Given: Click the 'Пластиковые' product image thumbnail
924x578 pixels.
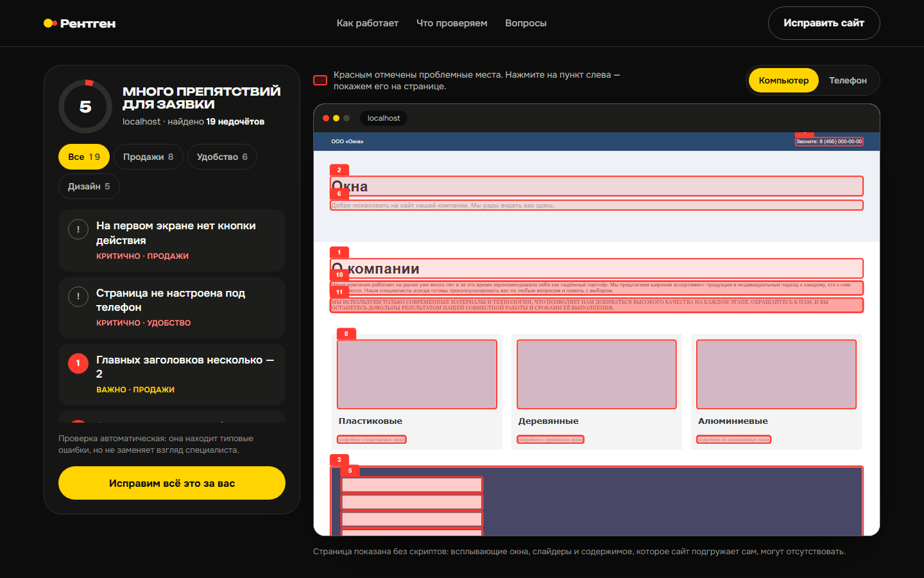Looking at the screenshot, I should [417, 374].
